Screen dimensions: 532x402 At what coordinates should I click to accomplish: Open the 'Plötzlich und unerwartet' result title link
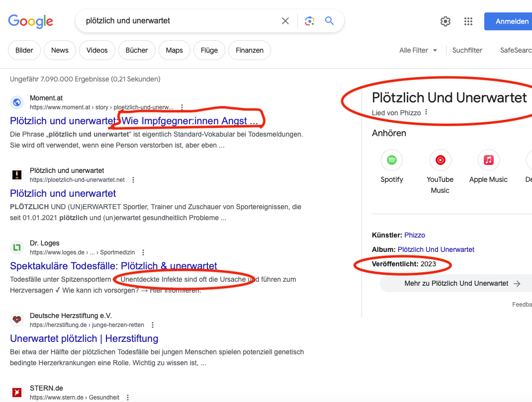pos(63,193)
